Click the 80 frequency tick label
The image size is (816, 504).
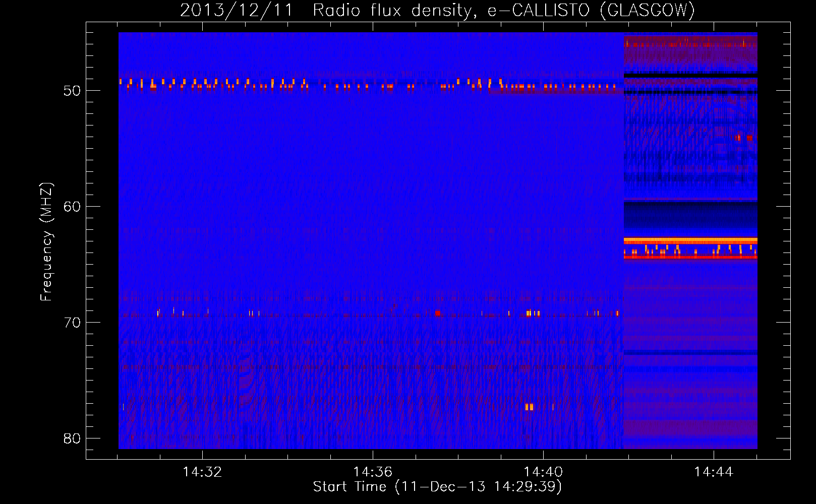[72, 438]
